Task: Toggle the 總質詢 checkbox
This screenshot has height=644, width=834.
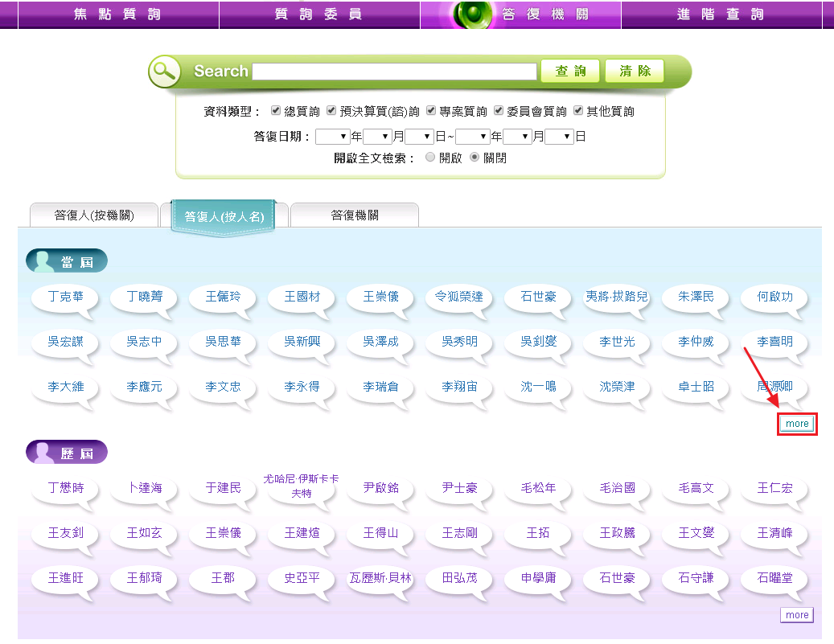Action: tap(276, 111)
